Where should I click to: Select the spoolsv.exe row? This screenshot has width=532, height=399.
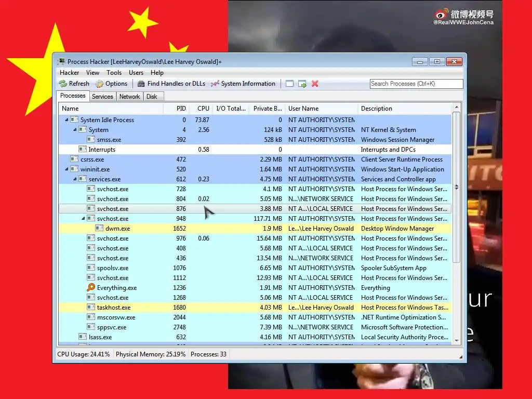tap(255, 268)
